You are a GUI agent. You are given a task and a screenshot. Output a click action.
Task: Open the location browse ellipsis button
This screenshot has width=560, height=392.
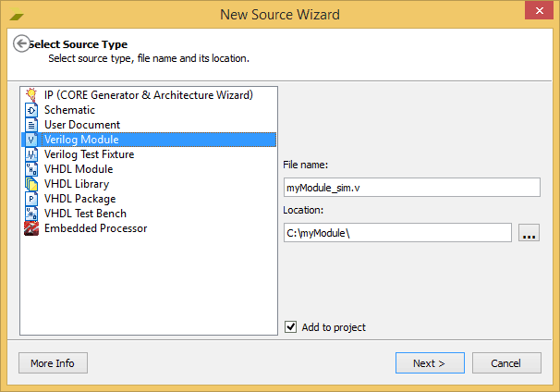[529, 233]
